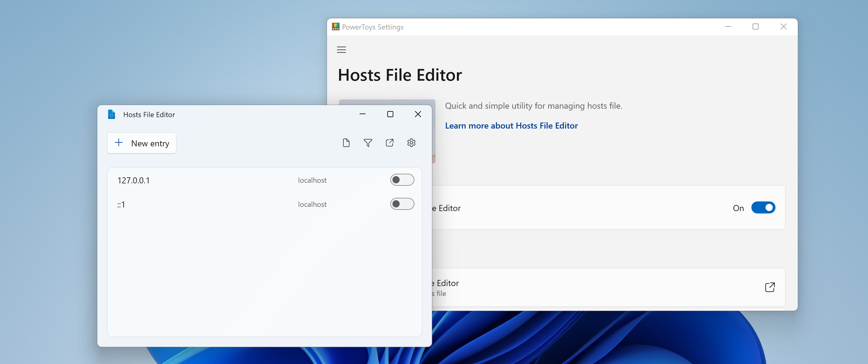Click the Hosts File Editor app icon

coord(112,114)
